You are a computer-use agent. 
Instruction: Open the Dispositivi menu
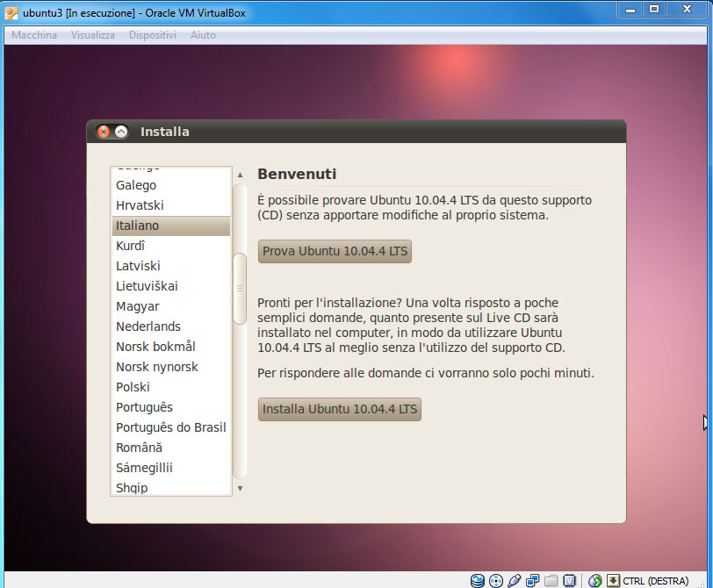tap(153, 35)
